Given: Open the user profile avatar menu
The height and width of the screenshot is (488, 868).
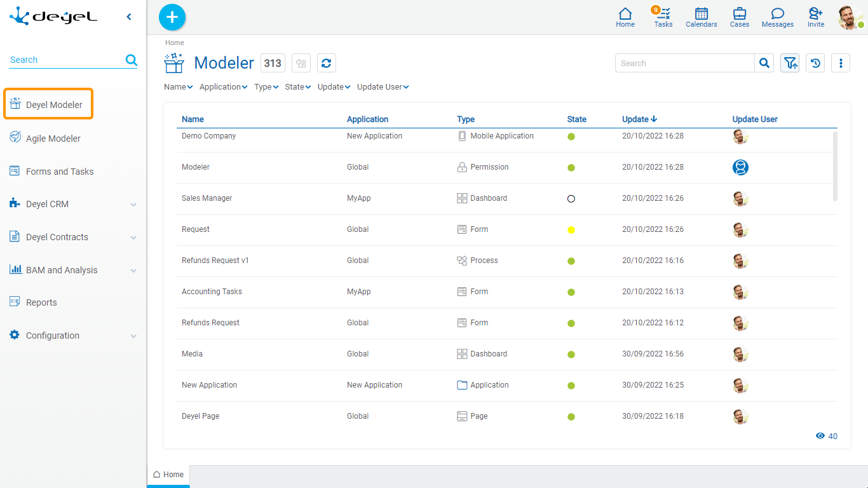Looking at the screenshot, I should (x=850, y=18).
